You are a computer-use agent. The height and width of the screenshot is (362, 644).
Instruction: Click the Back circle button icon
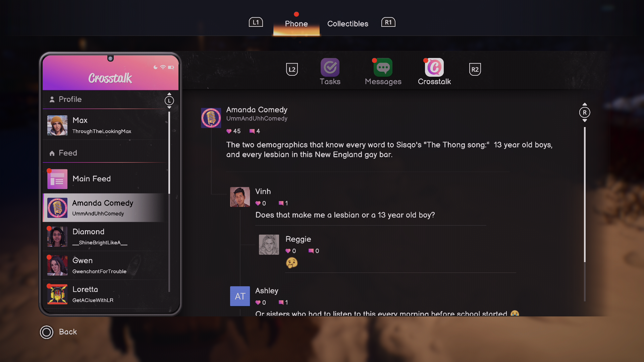pyautogui.click(x=47, y=332)
